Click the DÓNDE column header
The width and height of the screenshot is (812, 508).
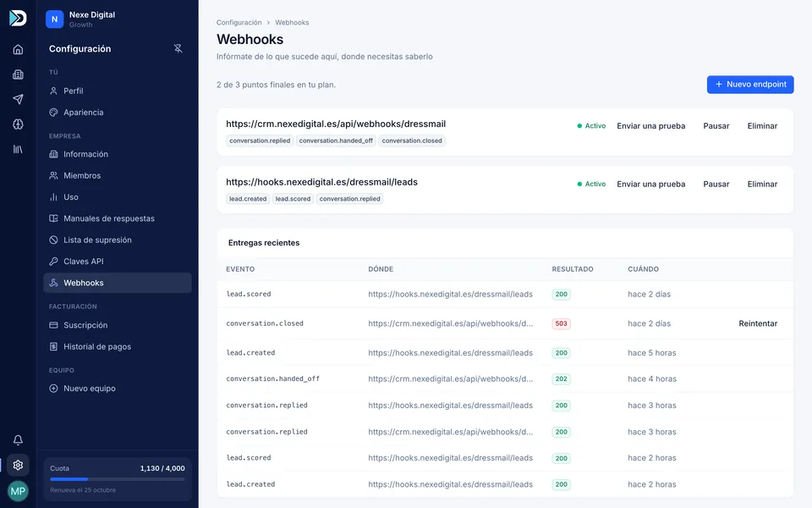pyautogui.click(x=381, y=269)
